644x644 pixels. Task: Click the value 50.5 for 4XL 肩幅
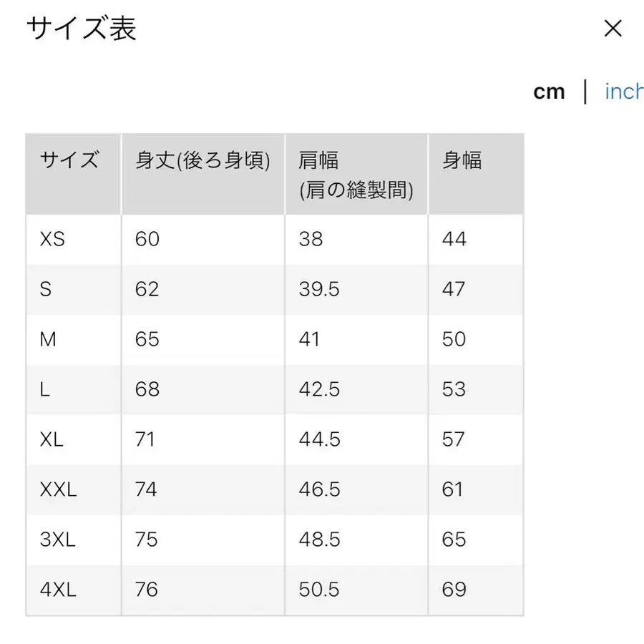click(x=321, y=590)
